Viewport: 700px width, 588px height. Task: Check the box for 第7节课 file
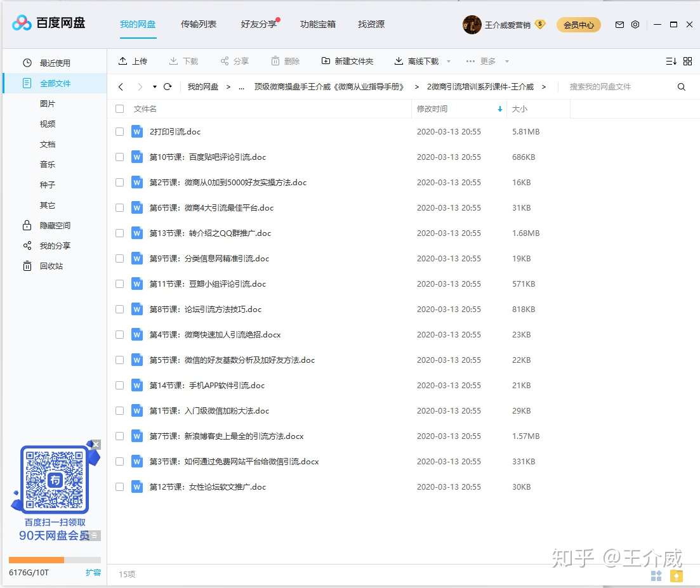click(x=120, y=436)
